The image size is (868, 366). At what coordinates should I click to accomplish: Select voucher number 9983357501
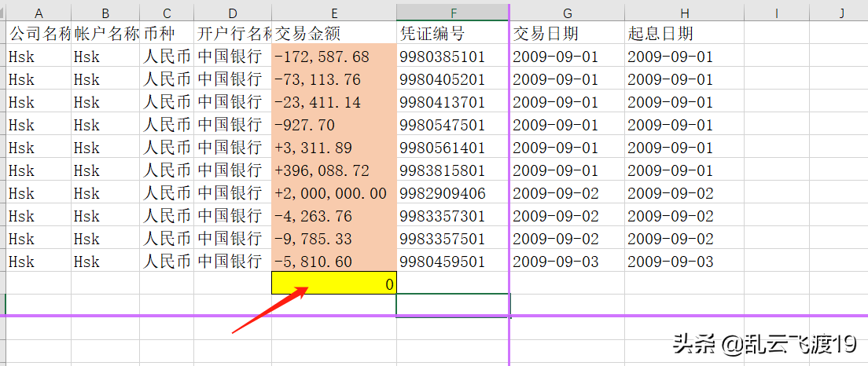454,238
